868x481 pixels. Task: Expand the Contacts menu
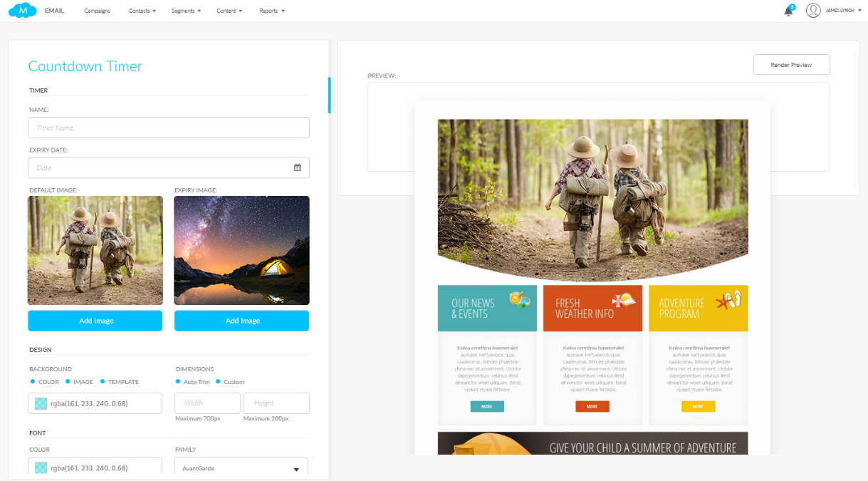click(x=142, y=11)
